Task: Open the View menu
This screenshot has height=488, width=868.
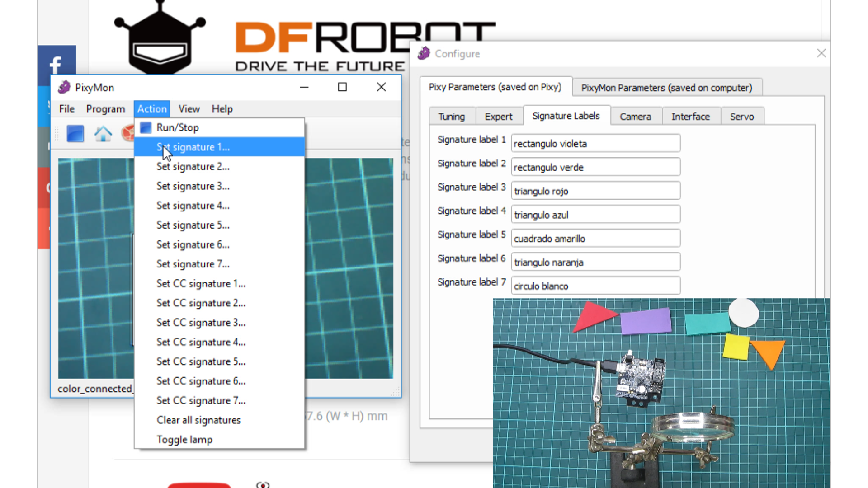Action: click(189, 109)
